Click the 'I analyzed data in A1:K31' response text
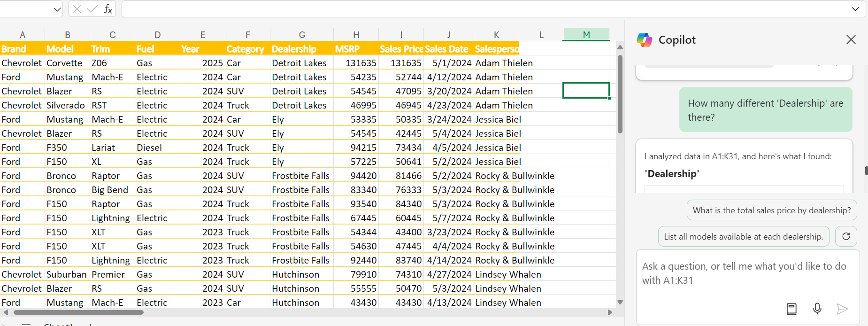 click(738, 156)
